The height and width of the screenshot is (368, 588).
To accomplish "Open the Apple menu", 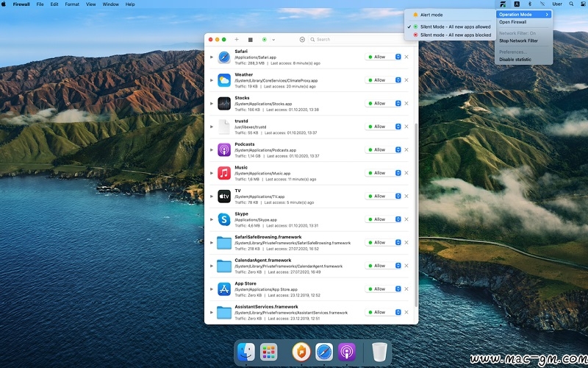I will click(4, 4).
